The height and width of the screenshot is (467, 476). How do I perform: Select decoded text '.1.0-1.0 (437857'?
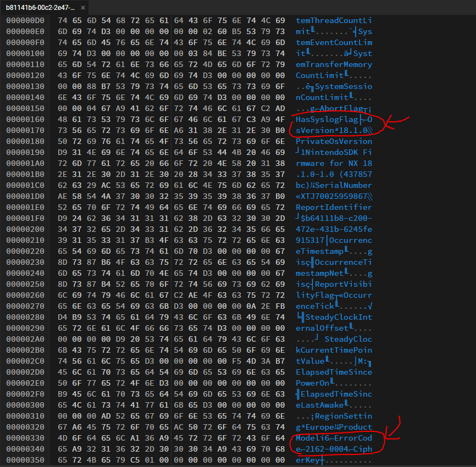(x=334, y=175)
